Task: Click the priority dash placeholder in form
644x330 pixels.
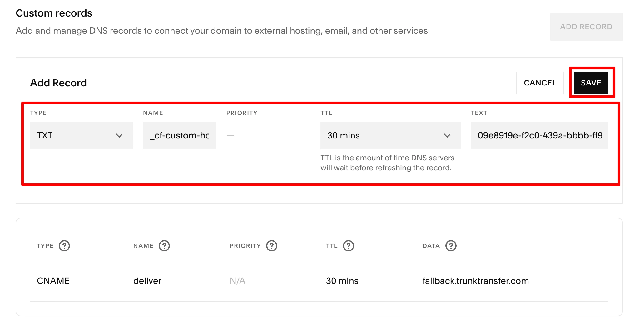Action: (230, 136)
